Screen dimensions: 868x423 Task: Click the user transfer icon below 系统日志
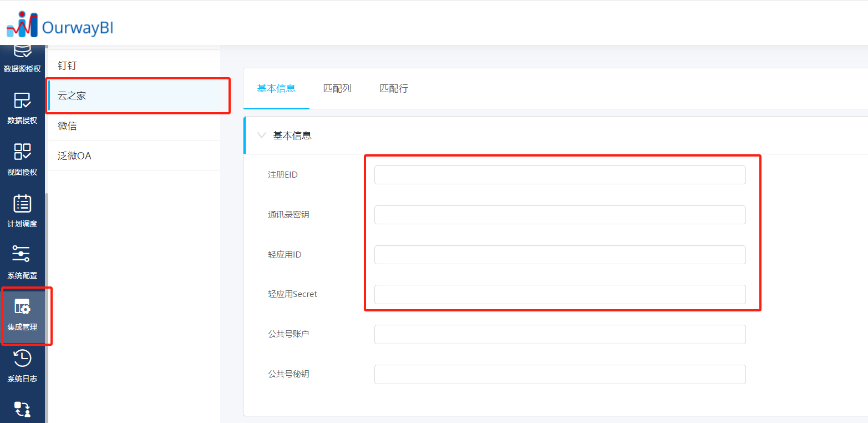[22, 410]
